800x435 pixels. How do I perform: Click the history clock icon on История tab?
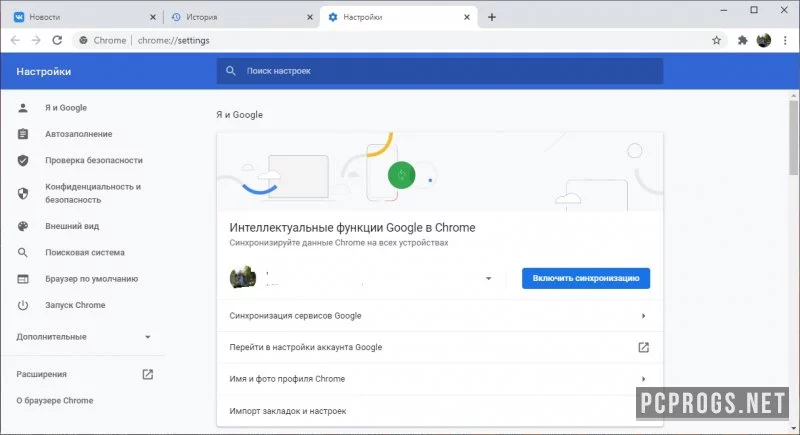coord(176,17)
